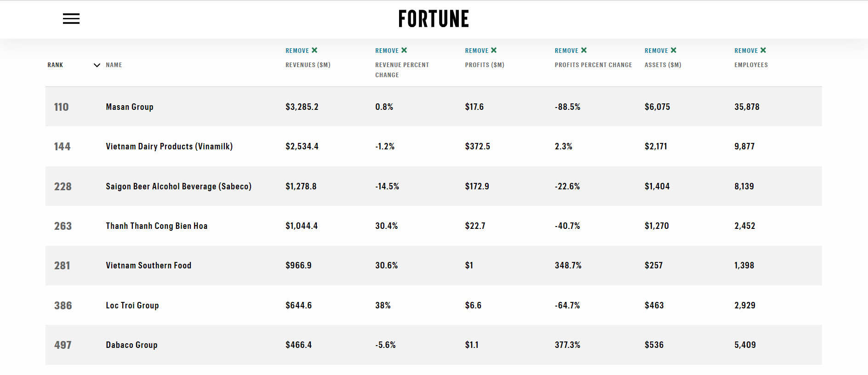Remove the Employees column
The width and height of the screenshot is (868, 375).
point(750,51)
